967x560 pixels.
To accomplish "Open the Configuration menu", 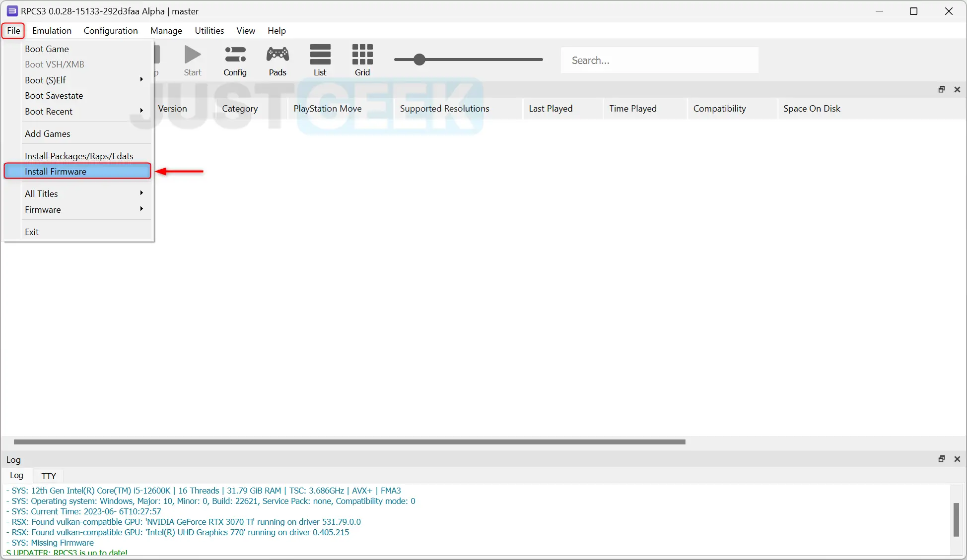I will (111, 31).
